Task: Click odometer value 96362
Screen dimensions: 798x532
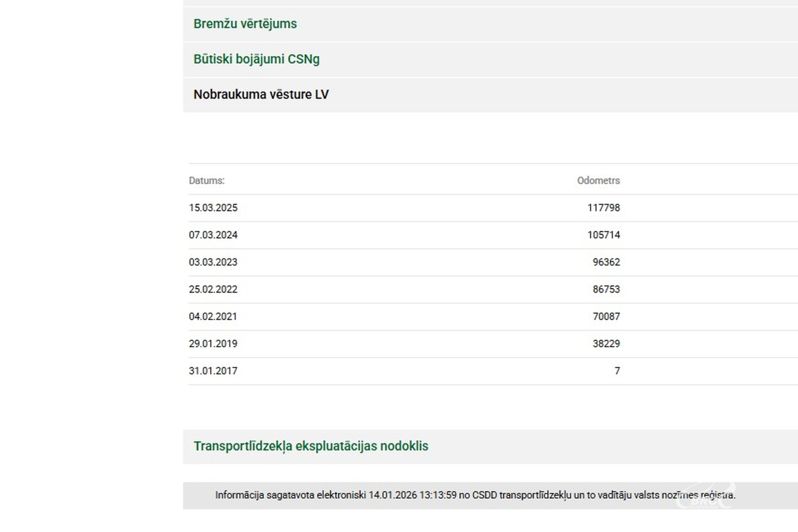Action: pyautogui.click(x=606, y=262)
